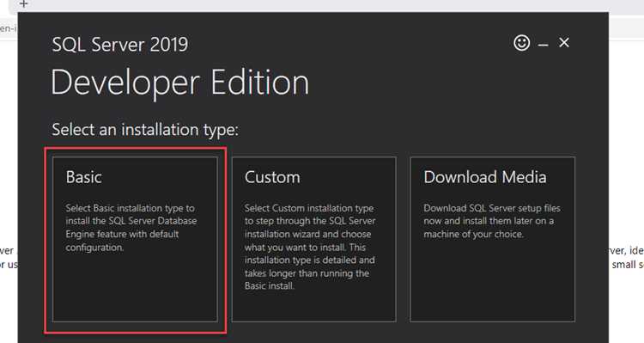Minimize the SQL Server installer window
644x343 pixels.
click(x=544, y=45)
